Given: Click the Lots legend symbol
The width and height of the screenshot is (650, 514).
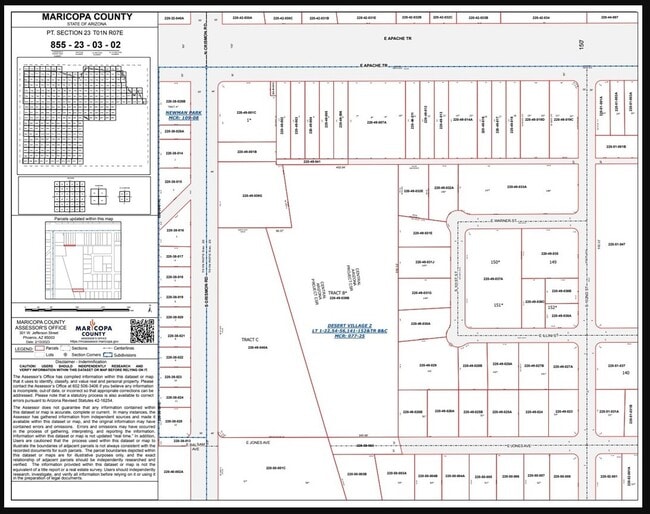Looking at the screenshot, I should click(x=39, y=354).
